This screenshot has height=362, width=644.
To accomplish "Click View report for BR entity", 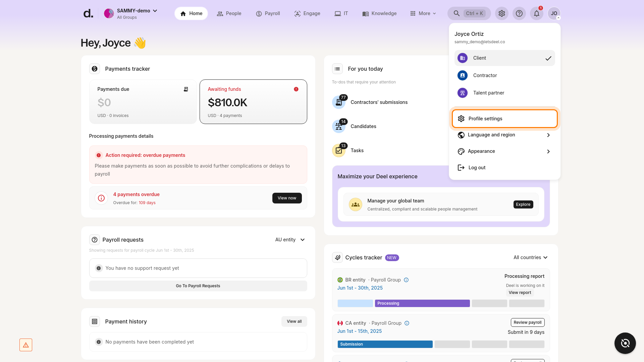I will pos(520,293).
